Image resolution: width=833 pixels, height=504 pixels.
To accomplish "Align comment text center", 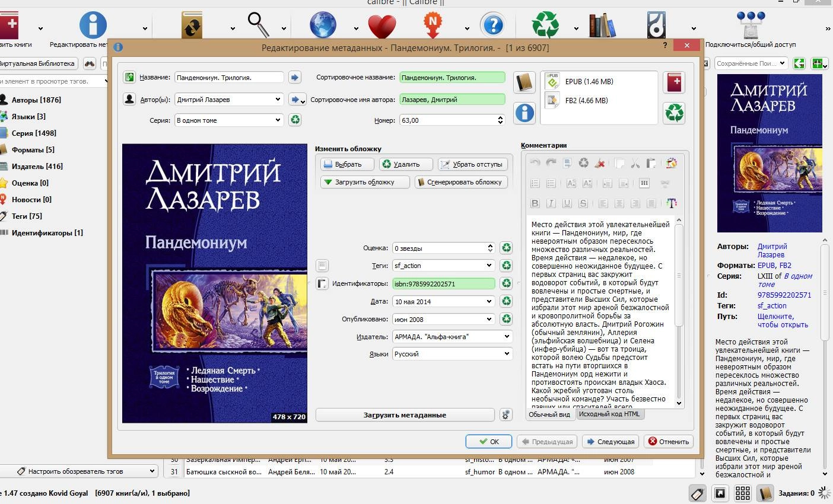I will tap(619, 203).
